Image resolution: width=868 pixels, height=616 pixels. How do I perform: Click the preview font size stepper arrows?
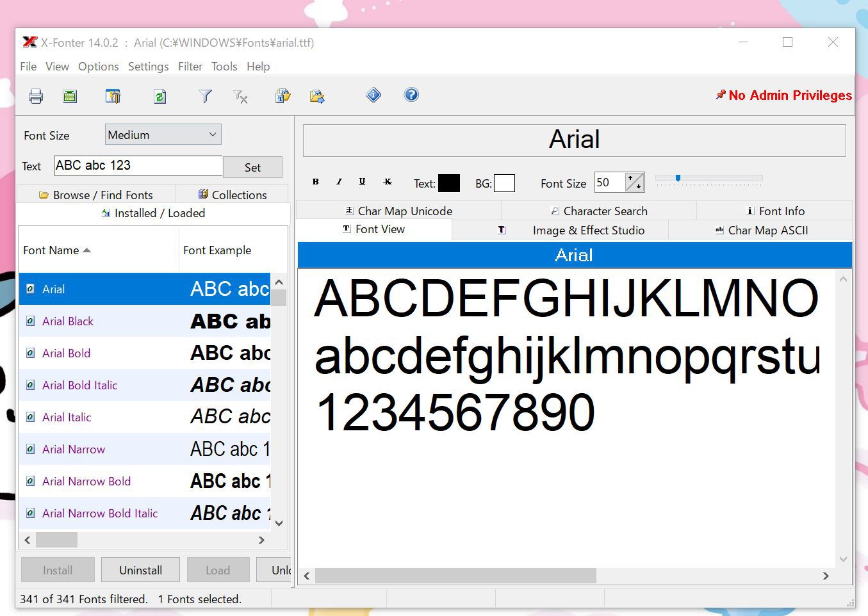pos(634,182)
